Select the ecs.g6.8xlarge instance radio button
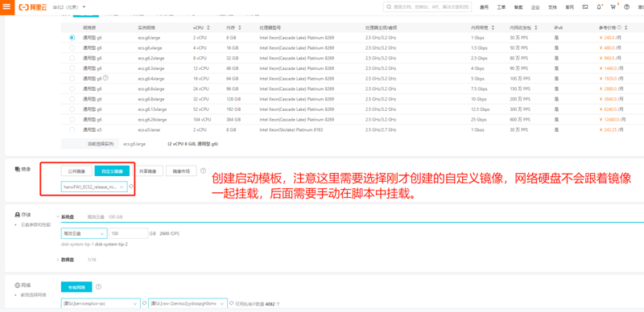644x312 pixels. pyautogui.click(x=72, y=99)
